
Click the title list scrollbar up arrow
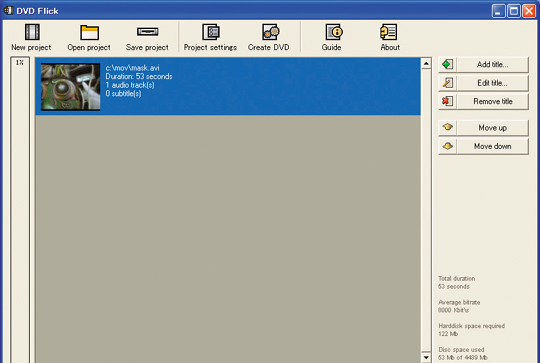[x=426, y=63]
